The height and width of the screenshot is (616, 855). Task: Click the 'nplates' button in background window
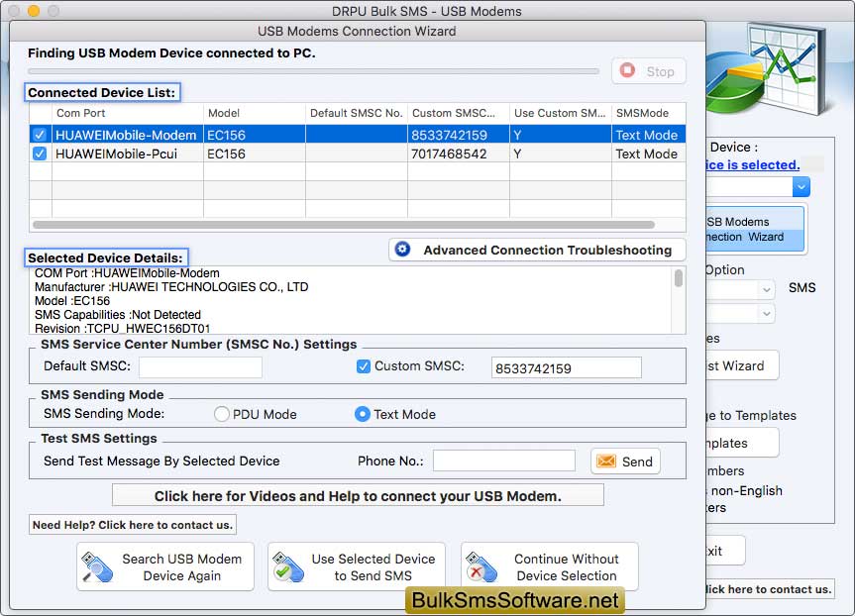pyautogui.click(x=742, y=443)
